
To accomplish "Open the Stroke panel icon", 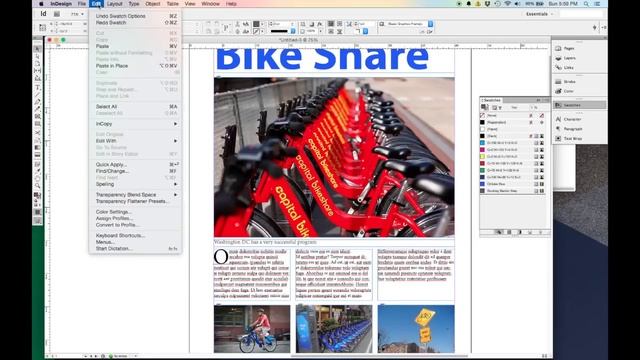I will click(x=558, y=82).
